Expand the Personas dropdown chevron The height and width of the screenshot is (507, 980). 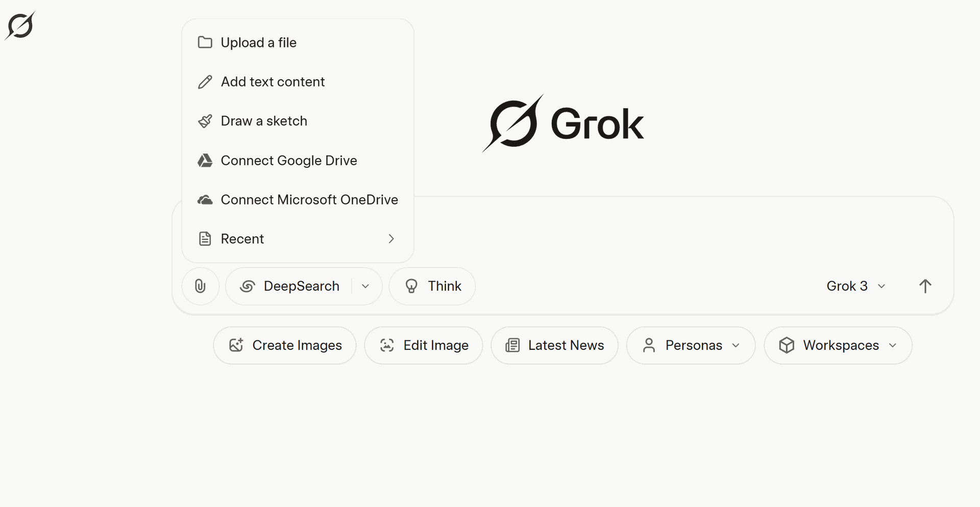point(736,345)
